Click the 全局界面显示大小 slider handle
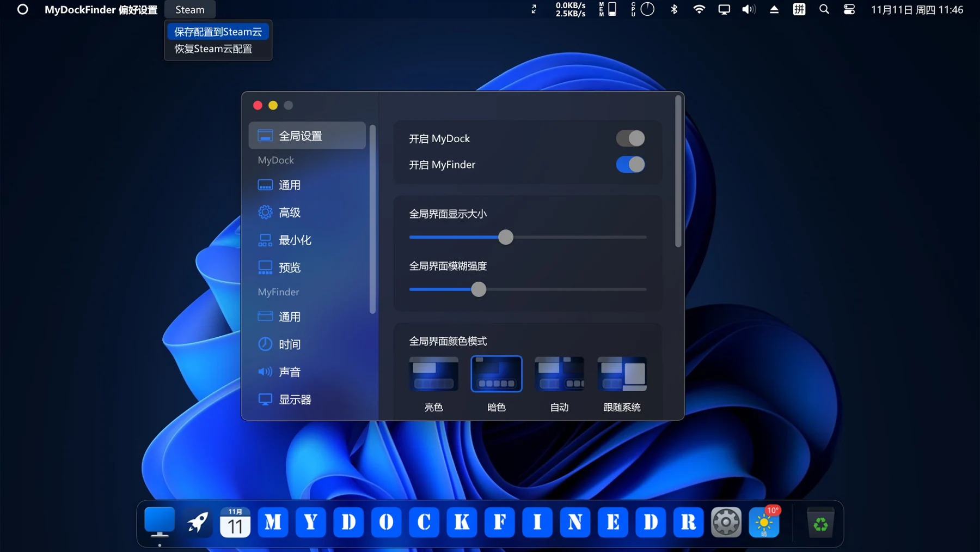This screenshot has height=552, width=980. pyautogui.click(x=506, y=237)
